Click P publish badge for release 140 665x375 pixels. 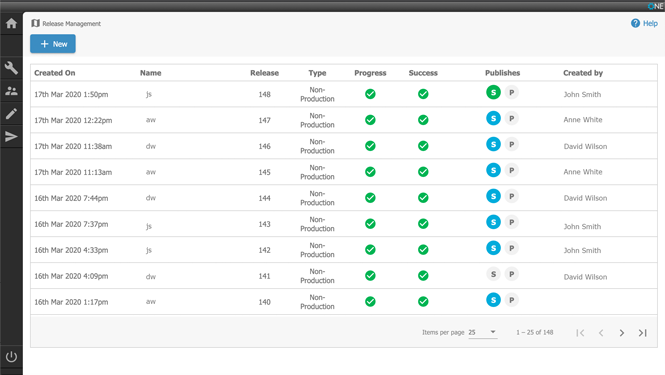511,300
